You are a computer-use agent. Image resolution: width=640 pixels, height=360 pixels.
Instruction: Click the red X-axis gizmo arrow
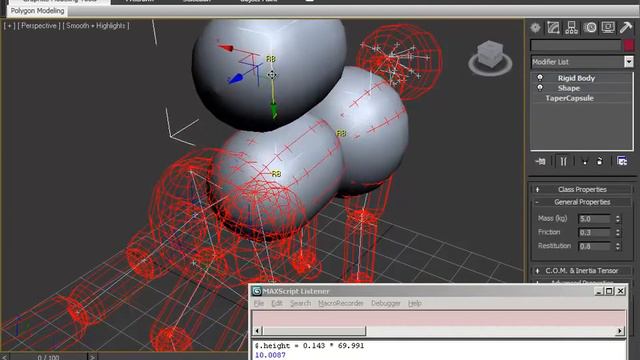tap(225, 48)
